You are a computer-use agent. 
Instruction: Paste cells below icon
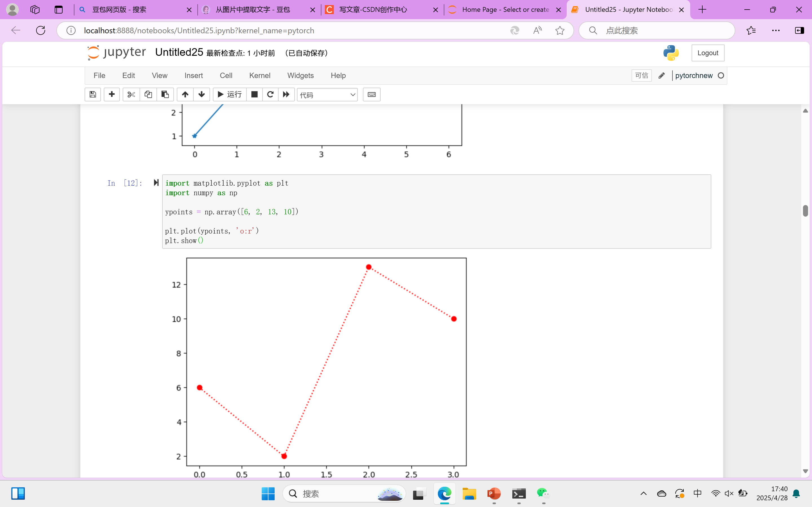[165, 95]
